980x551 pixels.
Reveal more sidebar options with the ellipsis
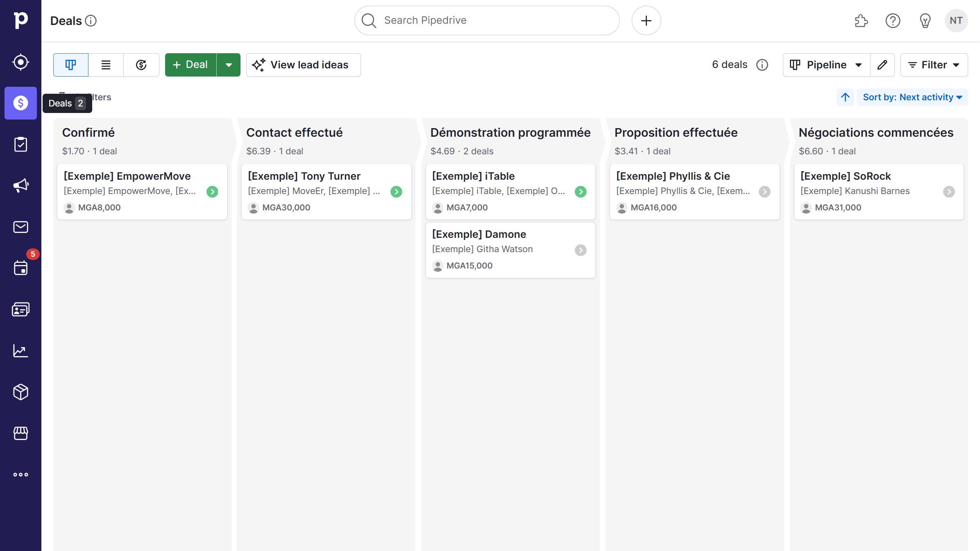(x=20, y=475)
